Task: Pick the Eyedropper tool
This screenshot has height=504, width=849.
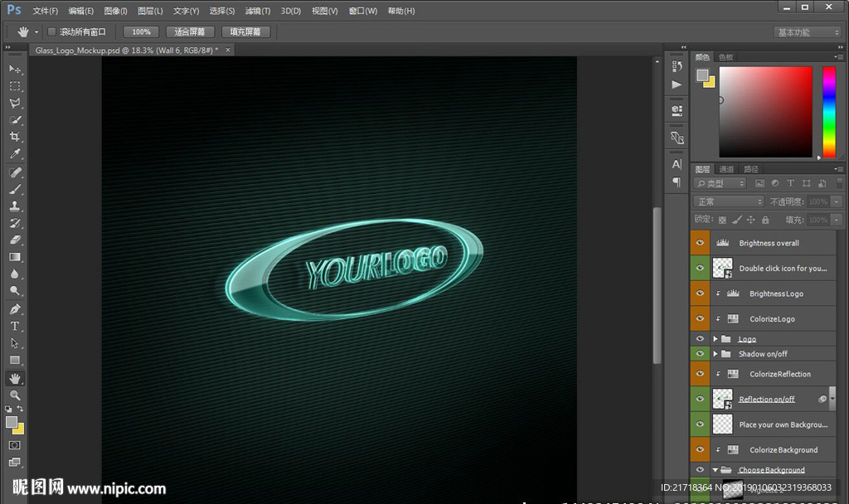Action: click(x=15, y=154)
